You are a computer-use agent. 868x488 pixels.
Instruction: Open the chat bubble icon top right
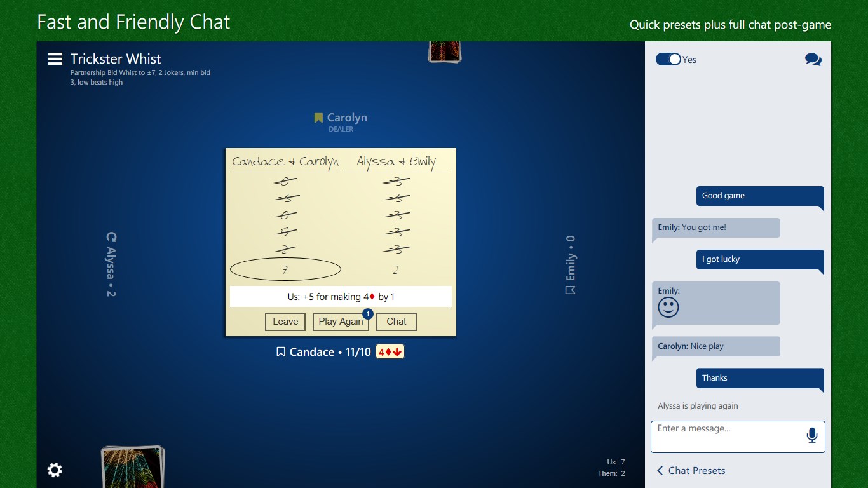813,58
